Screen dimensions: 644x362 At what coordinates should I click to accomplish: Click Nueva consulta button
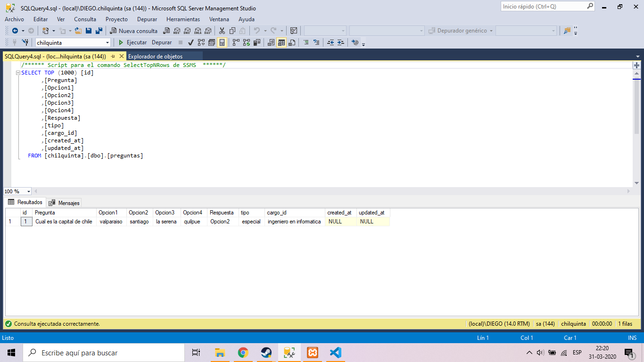click(134, 31)
